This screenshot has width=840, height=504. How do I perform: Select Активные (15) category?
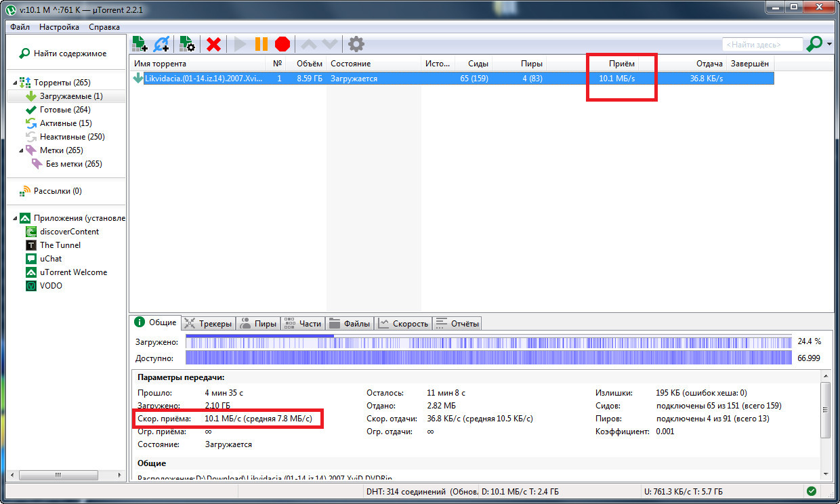click(65, 123)
